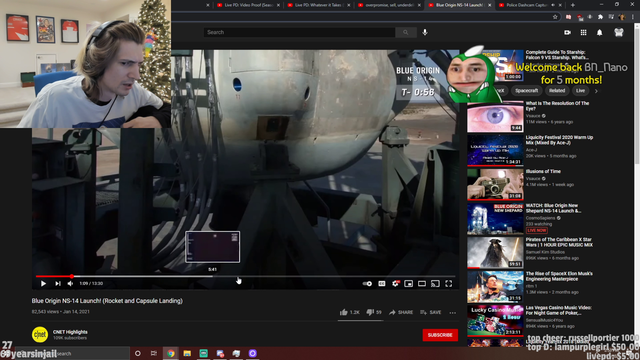The height and width of the screenshot is (360, 640).
Task: Enable miniplayer mode
Action: click(409, 284)
